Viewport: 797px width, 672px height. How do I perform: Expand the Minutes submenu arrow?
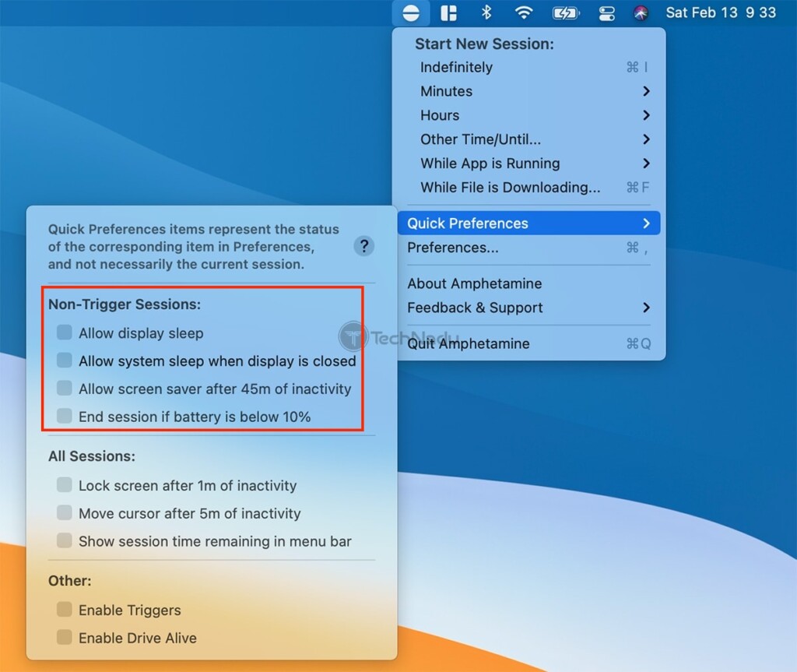click(646, 91)
